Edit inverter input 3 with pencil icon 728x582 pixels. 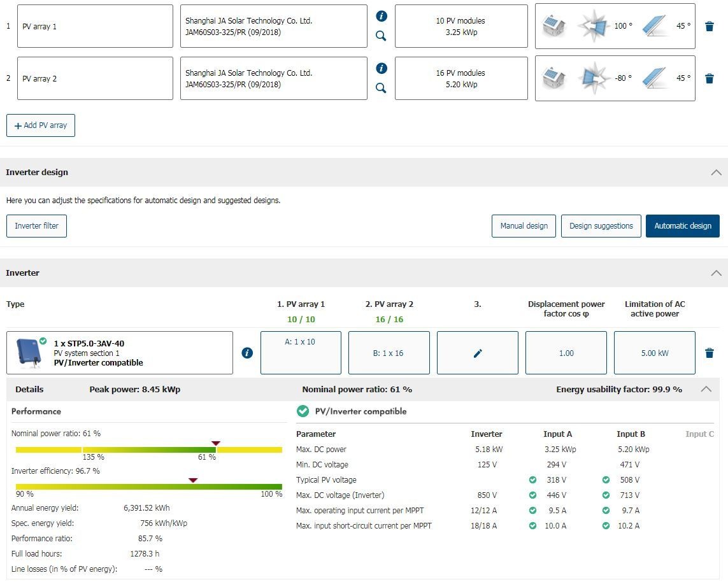(x=478, y=353)
